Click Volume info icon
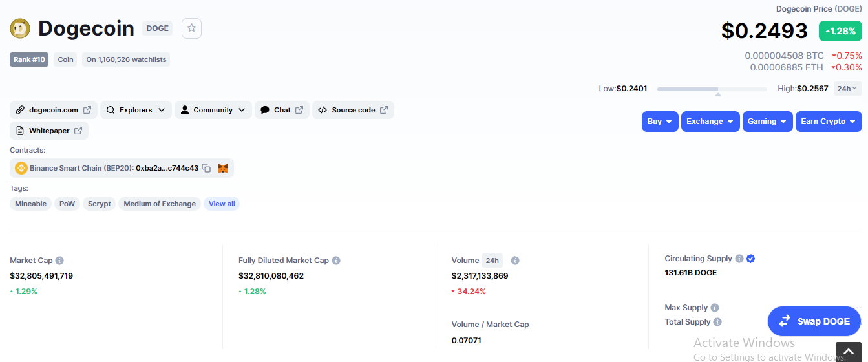868x362 pixels. [x=515, y=261]
